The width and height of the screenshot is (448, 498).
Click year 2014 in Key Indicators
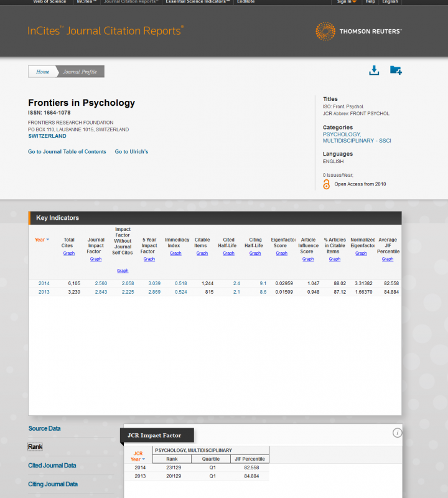44,283
